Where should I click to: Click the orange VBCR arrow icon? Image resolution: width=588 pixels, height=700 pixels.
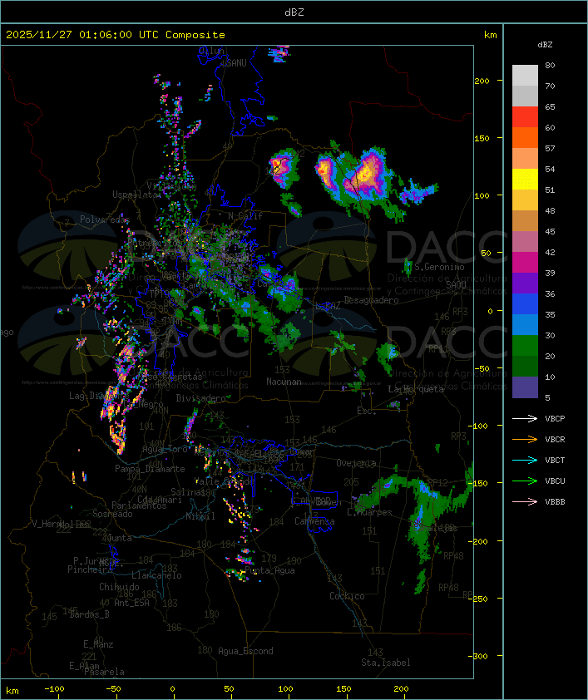tap(525, 439)
